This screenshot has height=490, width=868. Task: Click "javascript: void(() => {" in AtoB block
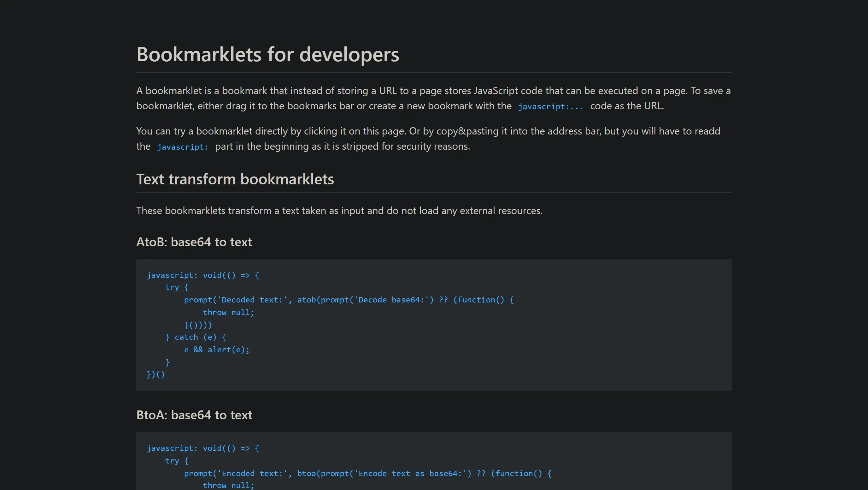(203, 275)
